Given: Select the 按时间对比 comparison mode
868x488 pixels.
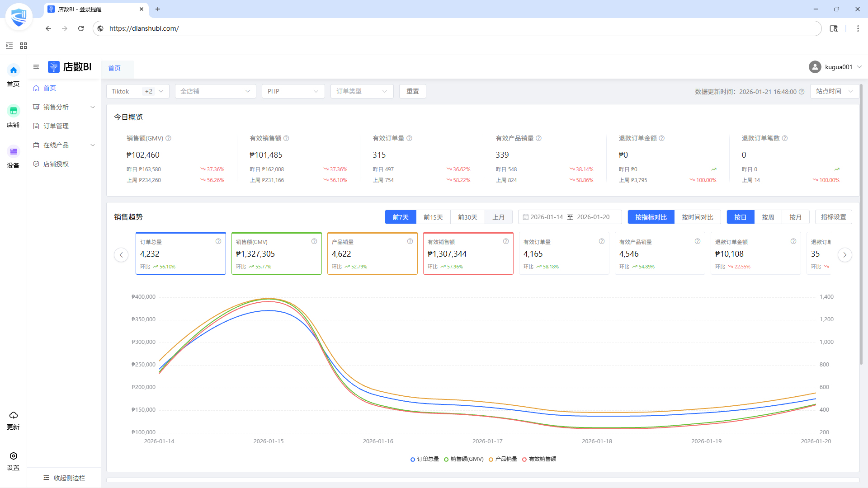Looking at the screenshot, I should click(697, 217).
